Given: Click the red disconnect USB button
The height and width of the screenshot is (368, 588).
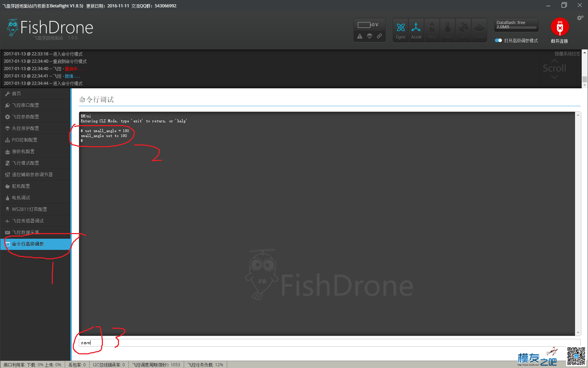Looking at the screenshot, I should point(560,27).
